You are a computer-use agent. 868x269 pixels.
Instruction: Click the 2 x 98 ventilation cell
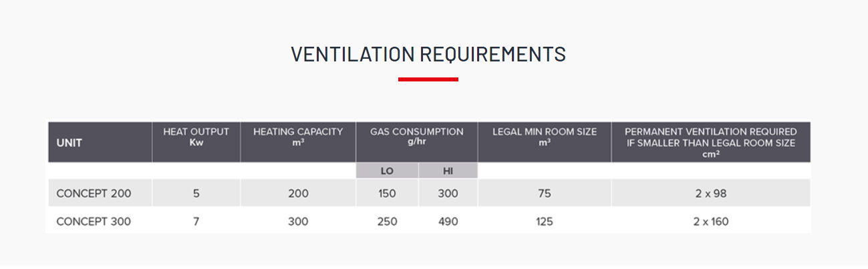[x=710, y=194]
